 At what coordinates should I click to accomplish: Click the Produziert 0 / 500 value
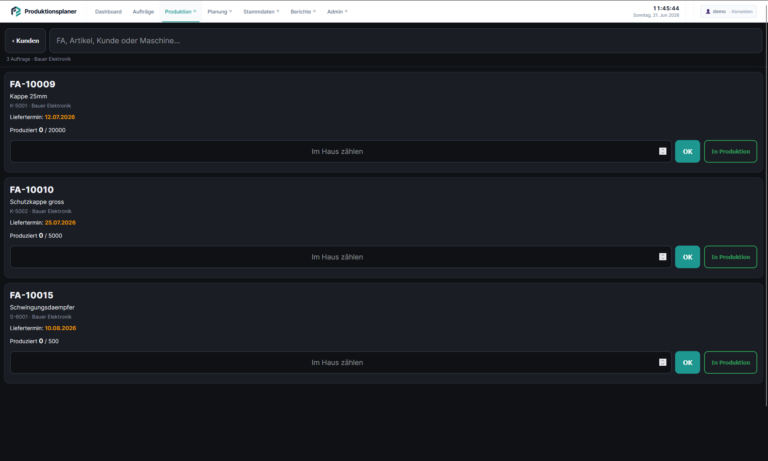pos(34,341)
